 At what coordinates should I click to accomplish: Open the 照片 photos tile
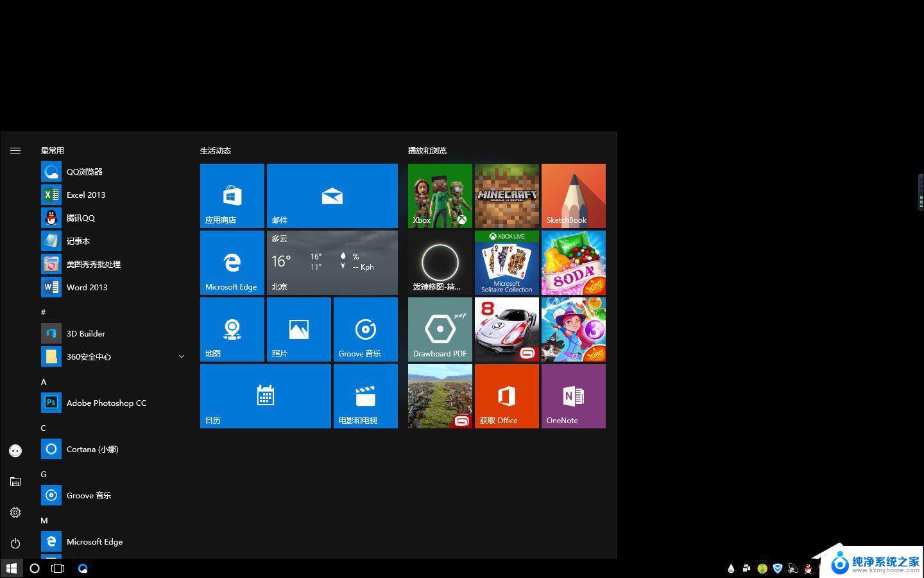[x=299, y=329]
